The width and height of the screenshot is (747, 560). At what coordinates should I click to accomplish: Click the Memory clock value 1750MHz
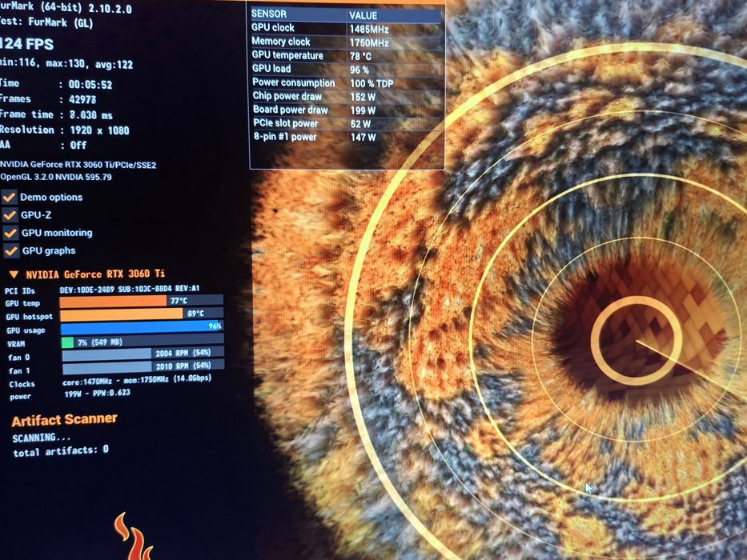click(369, 43)
